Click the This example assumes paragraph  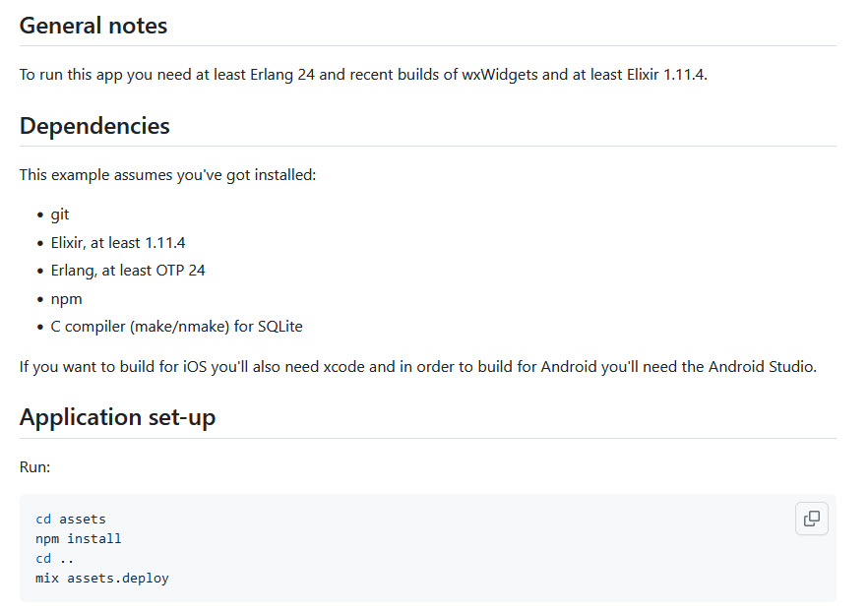[x=167, y=175]
